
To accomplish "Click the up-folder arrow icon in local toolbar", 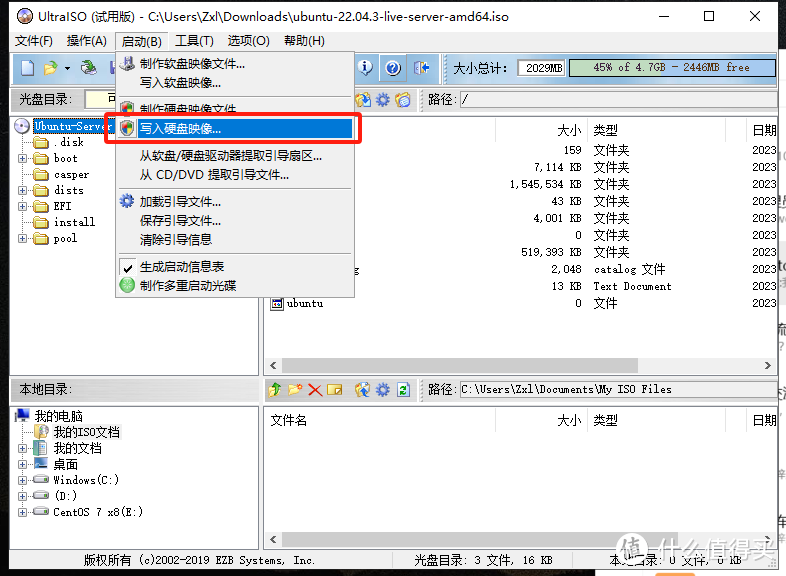I will click(x=274, y=390).
